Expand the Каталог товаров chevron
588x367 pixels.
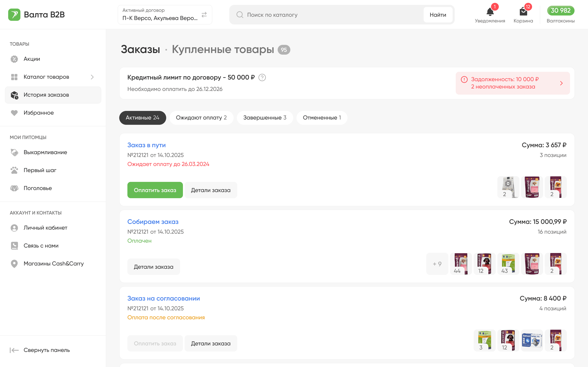pos(92,77)
